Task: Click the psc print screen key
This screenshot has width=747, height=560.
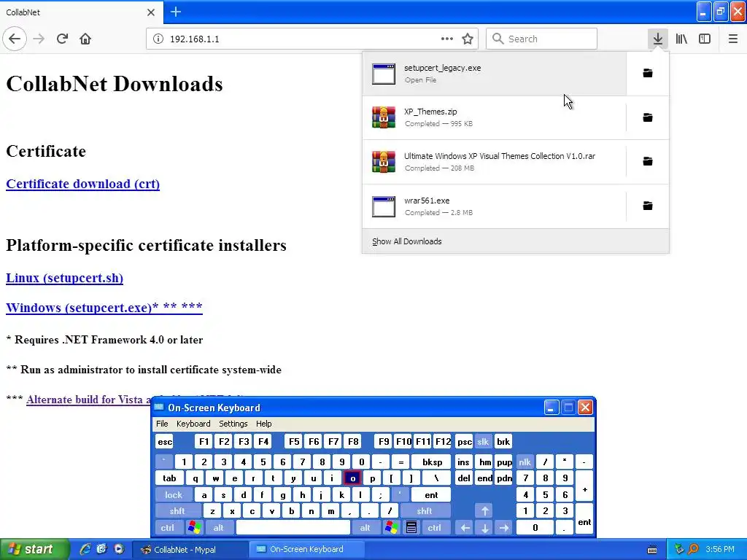Action: [x=465, y=441]
